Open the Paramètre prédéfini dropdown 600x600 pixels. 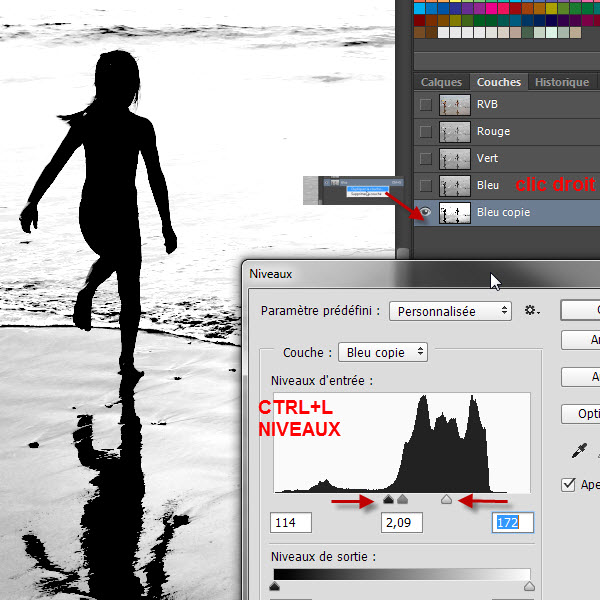coord(450,311)
